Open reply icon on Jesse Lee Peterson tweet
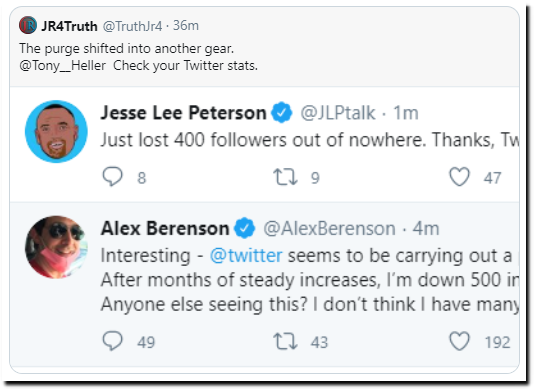Viewport: 534px width, 389px height. tap(112, 177)
